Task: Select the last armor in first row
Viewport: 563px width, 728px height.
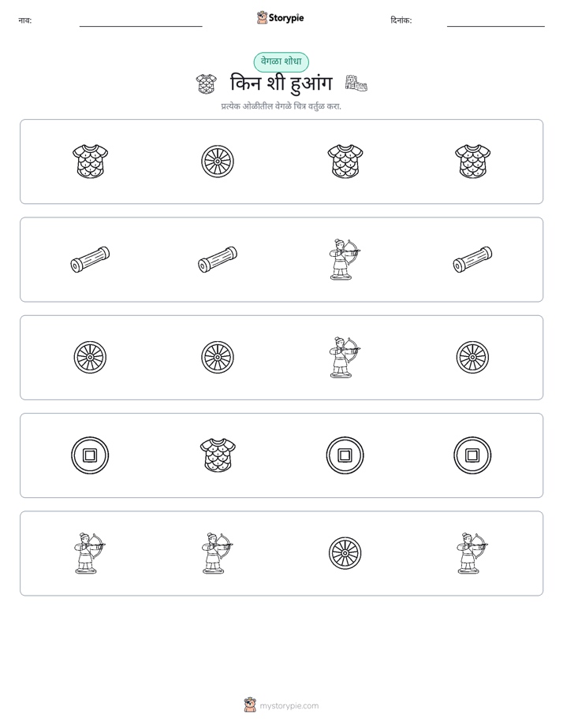Action: (x=472, y=162)
